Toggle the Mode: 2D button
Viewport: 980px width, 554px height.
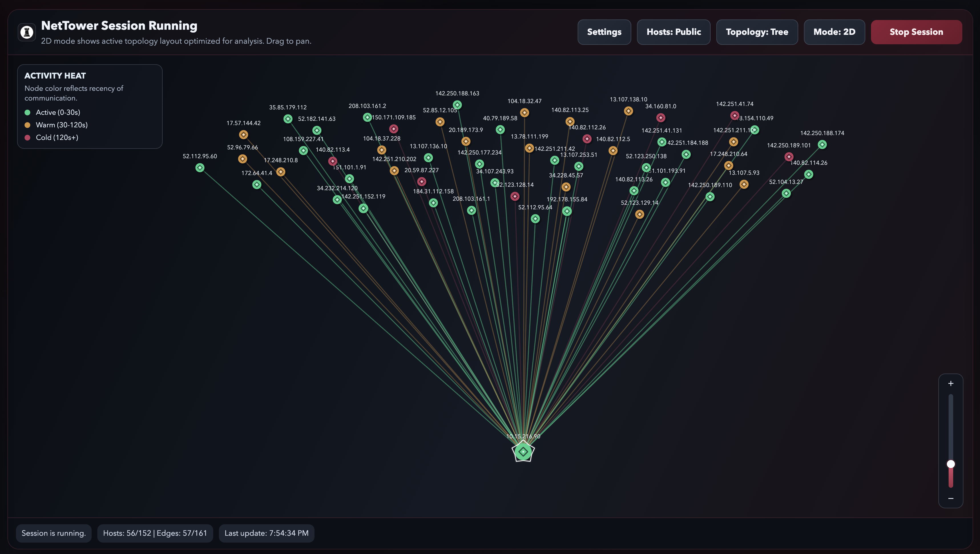pyautogui.click(x=834, y=32)
